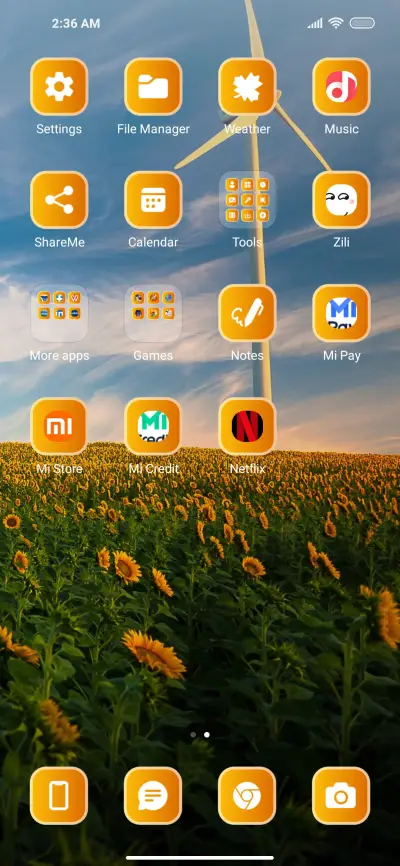Open the More apps folder
Screen dimensions: 400x866
pyautogui.click(x=59, y=313)
